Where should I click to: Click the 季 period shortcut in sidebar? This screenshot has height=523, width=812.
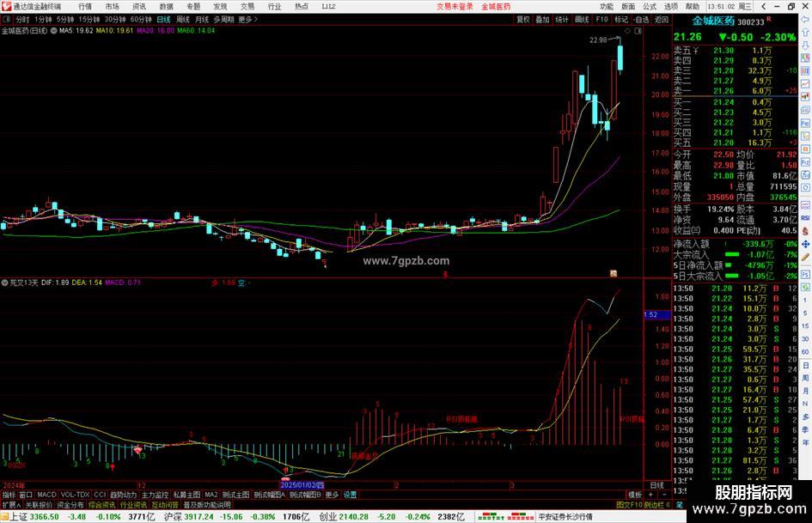point(805,429)
